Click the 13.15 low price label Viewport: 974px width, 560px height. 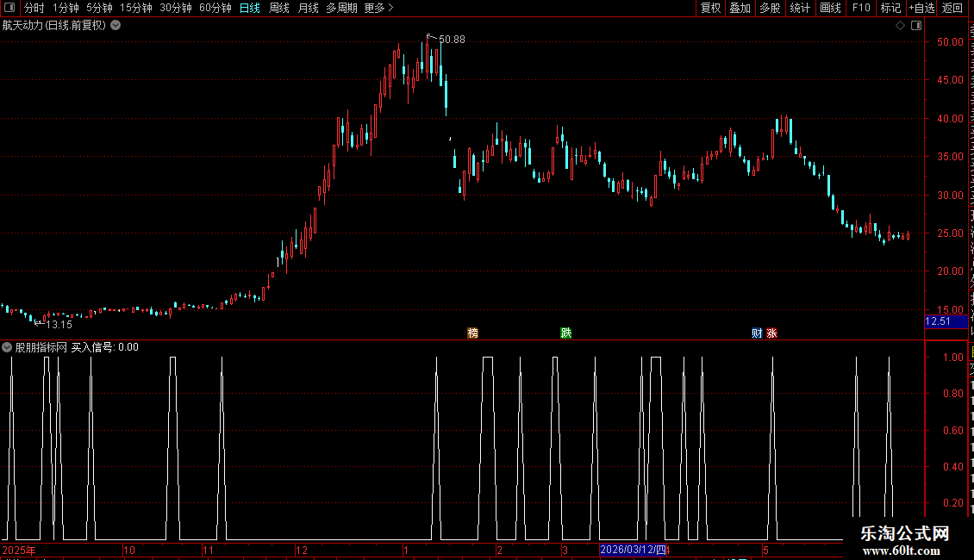[59, 325]
